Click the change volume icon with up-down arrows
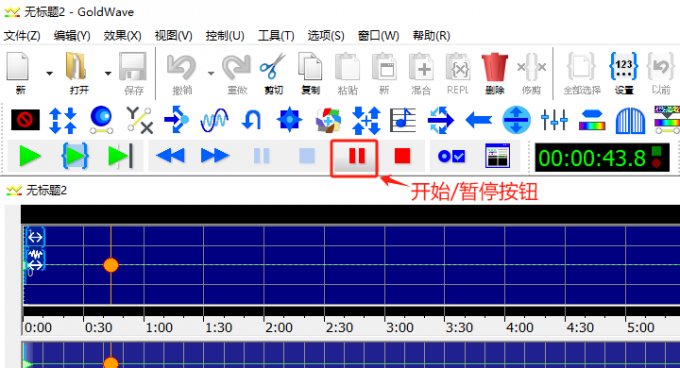 63,120
